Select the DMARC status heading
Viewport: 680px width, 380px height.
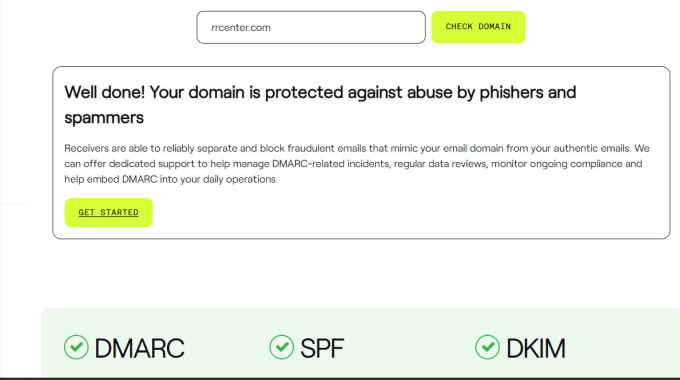point(140,348)
